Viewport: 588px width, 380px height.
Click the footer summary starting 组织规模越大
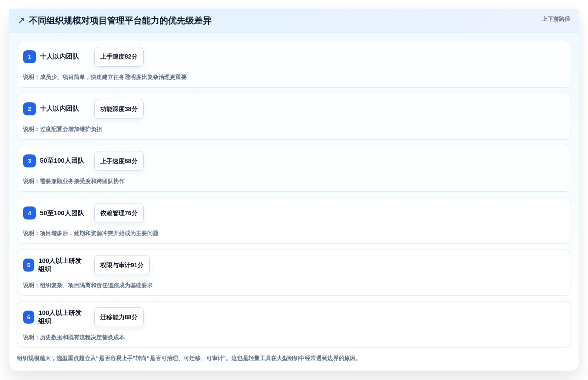click(189, 358)
